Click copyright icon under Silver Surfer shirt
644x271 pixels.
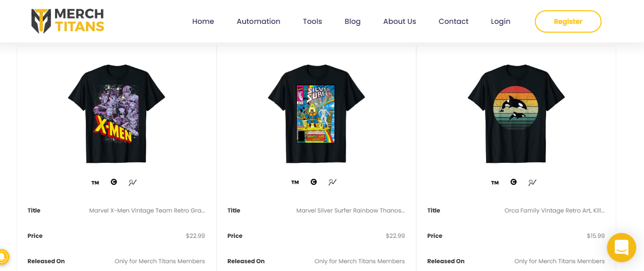(313, 182)
